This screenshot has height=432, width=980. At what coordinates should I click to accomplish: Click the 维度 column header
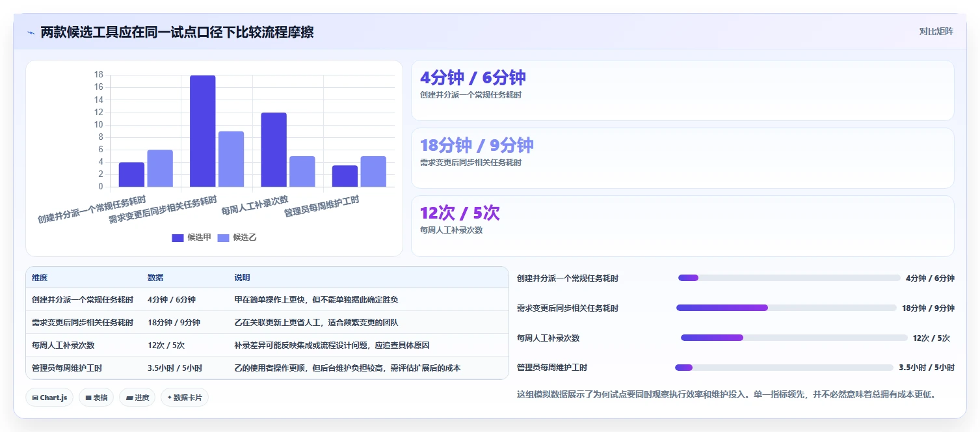point(40,278)
